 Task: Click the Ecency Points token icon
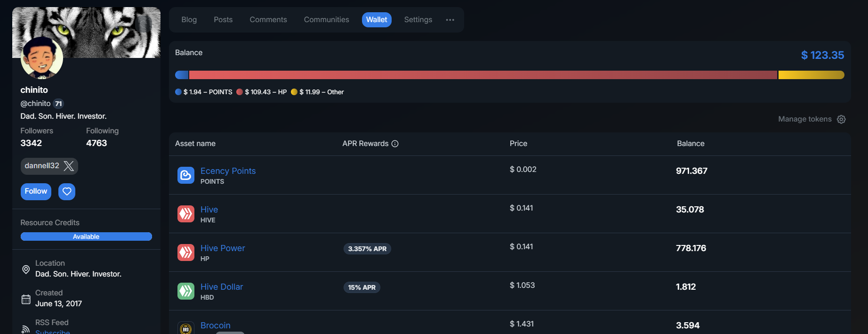185,175
